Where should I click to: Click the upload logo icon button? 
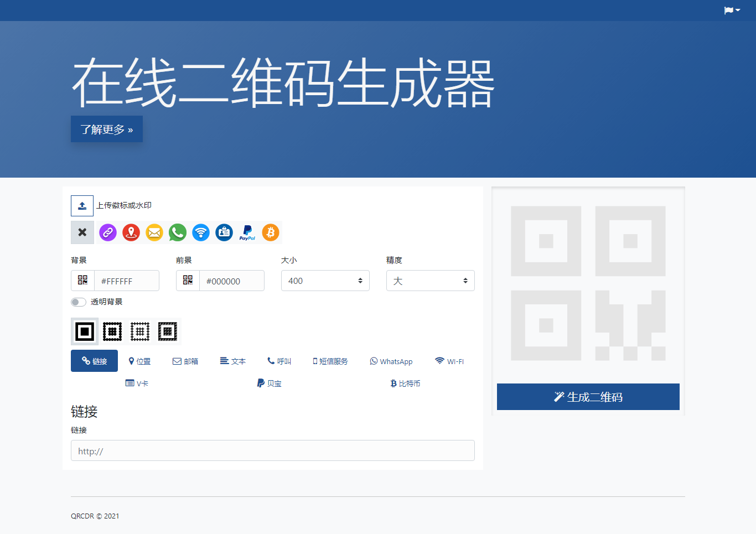click(x=82, y=206)
